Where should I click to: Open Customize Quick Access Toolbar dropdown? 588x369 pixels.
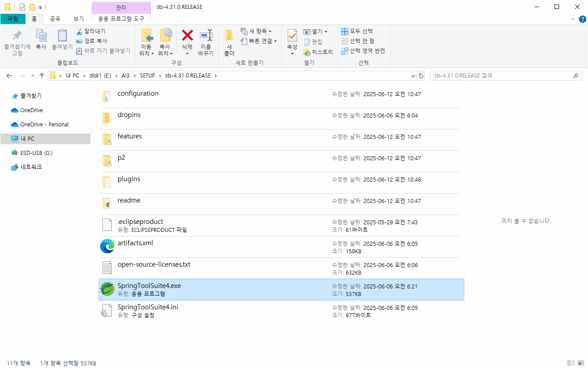pos(40,8)
